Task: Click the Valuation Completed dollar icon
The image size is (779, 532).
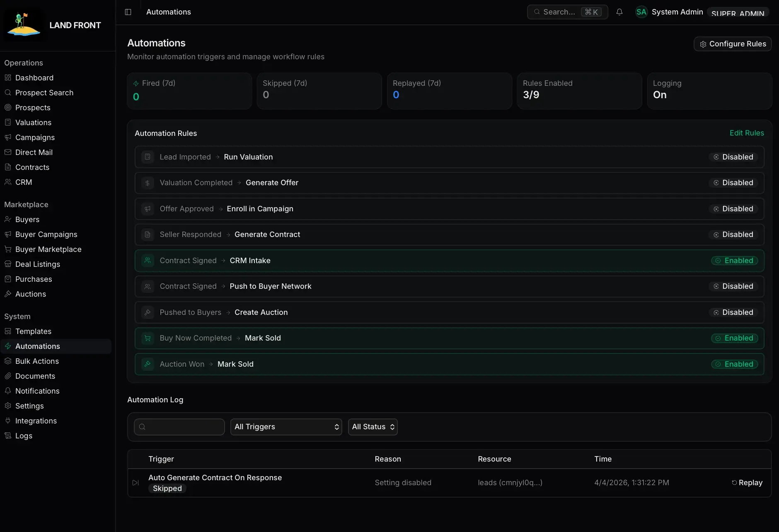Action: pyautogui.click(x=148, y=183)
